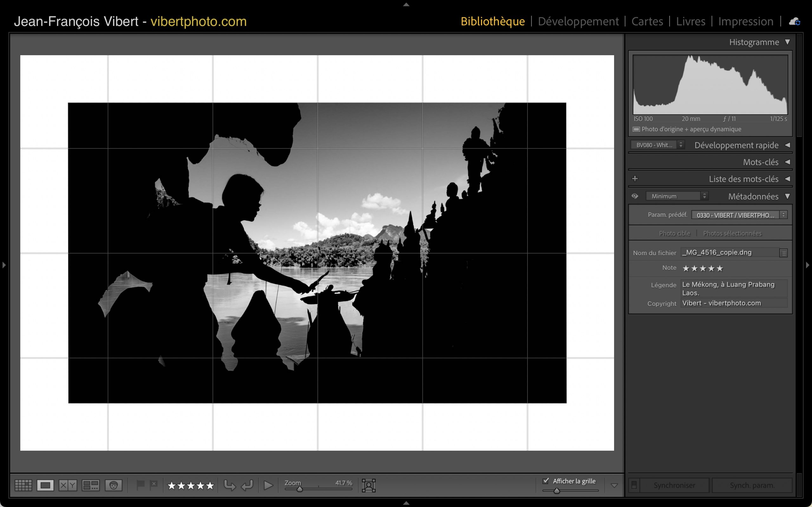Open the Développement module
This screenshot has width=812, height=507.
coord(578,22)
